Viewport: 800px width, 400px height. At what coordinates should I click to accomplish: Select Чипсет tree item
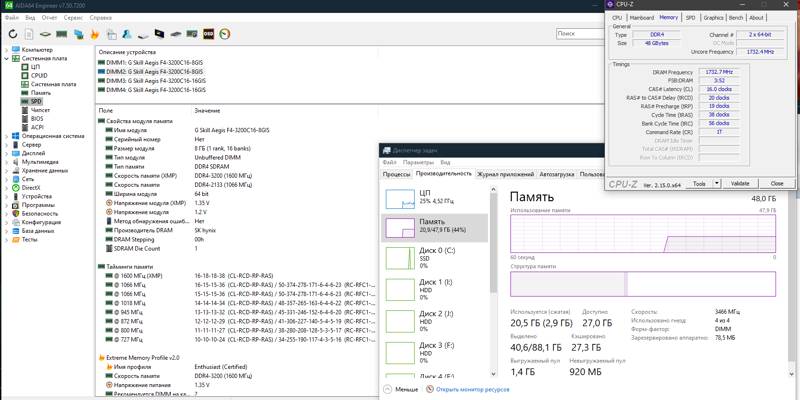point(40,110)
